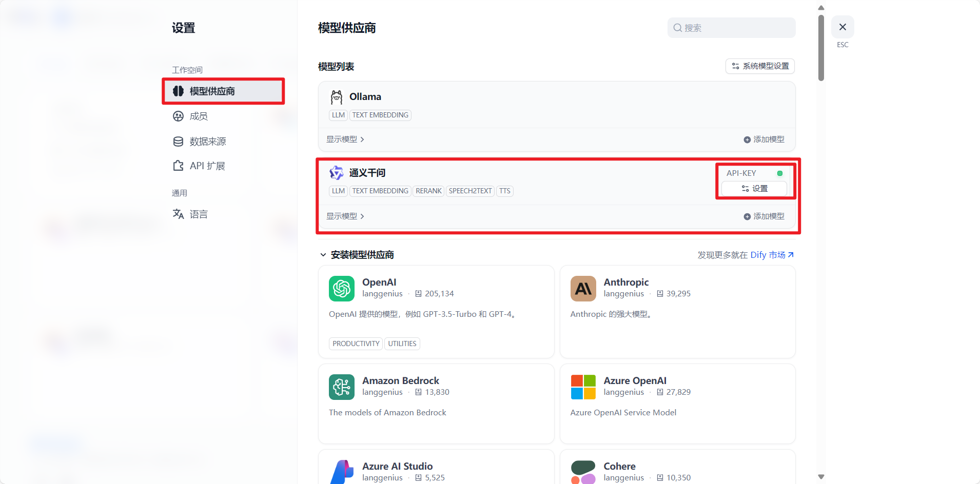
Task: Click the API 扩展 puzzle icon
Action: click(178, 166)
